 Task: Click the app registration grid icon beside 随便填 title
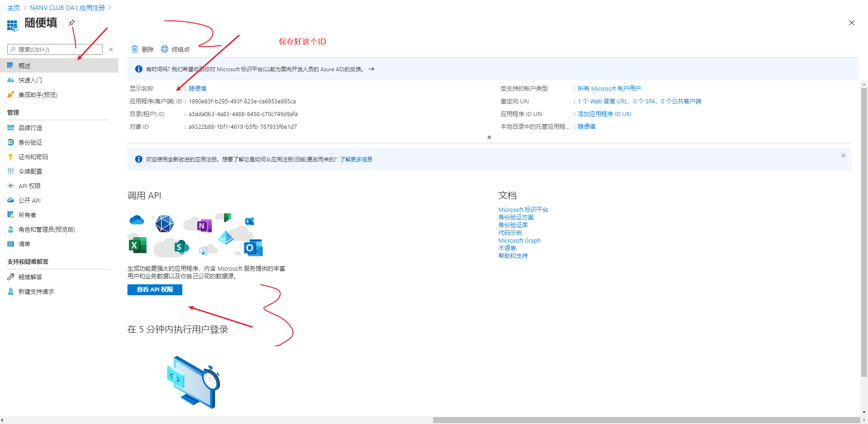click(12, 25)
